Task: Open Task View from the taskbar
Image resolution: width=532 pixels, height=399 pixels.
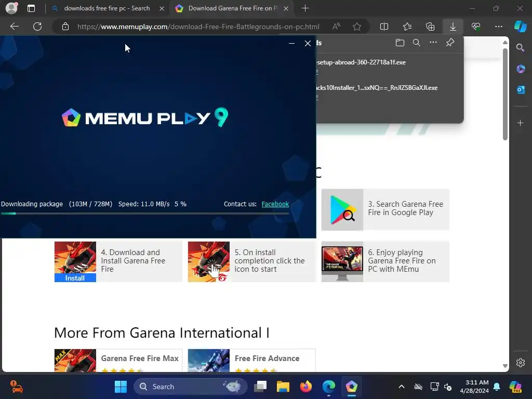Action: tap(261, 387)
